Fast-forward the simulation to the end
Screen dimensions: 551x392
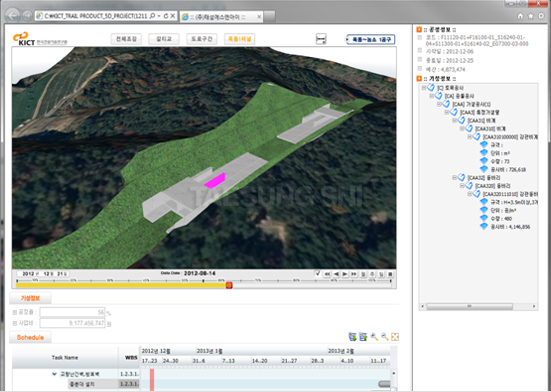pyautogui.click(x=354, y=274)
